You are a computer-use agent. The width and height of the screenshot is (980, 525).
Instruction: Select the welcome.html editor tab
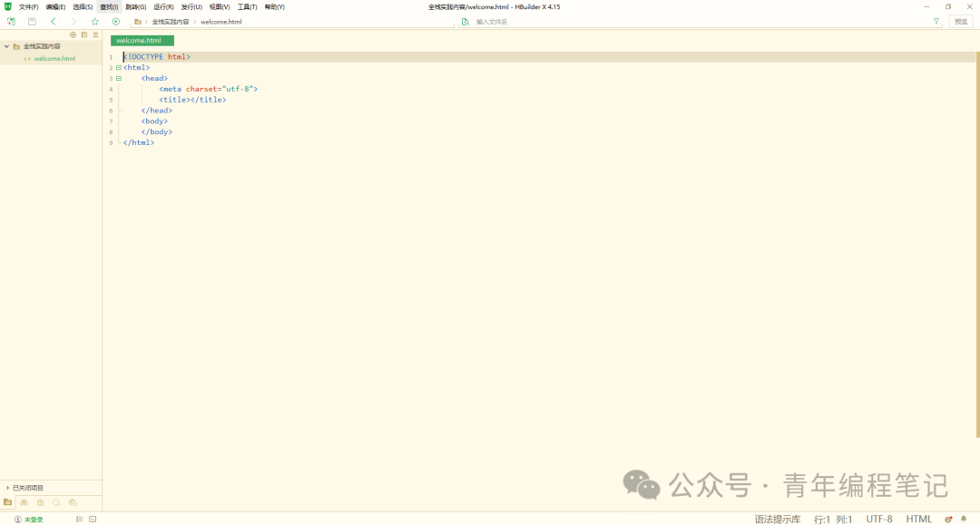142,41
